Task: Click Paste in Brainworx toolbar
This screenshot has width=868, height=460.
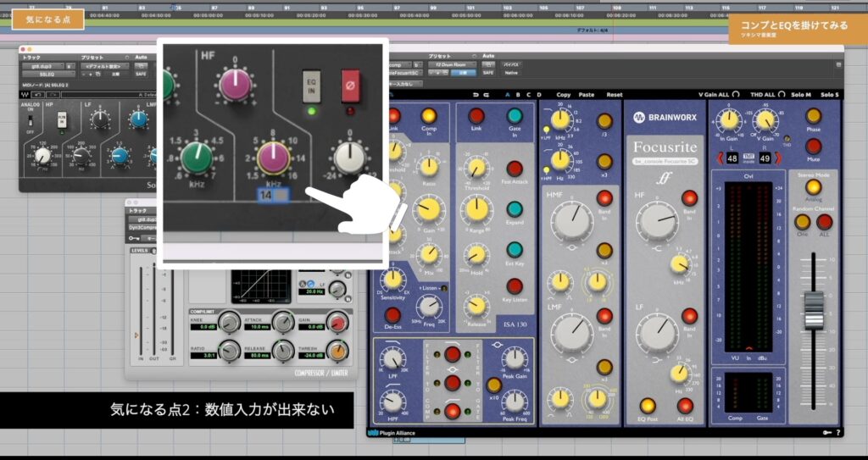Action: point(587,95)
